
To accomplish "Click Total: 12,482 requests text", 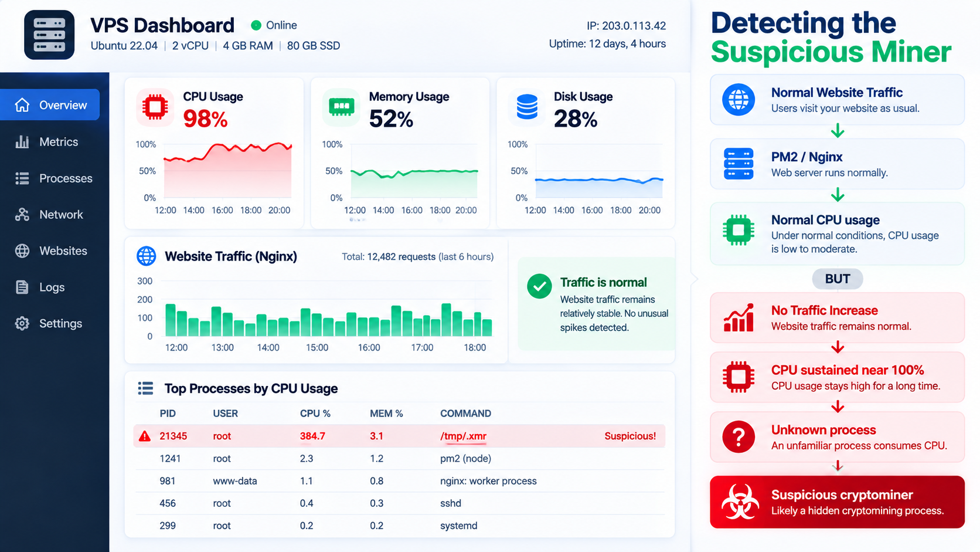I will click(389, 257).
